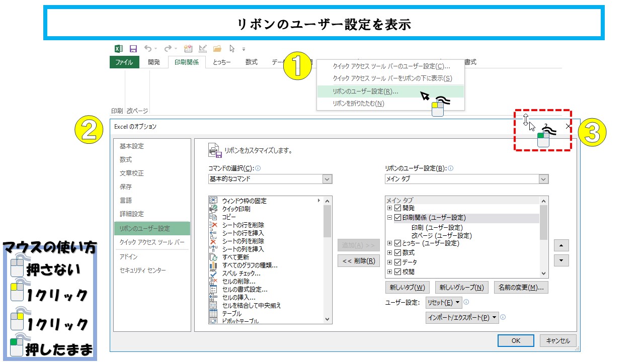The height and width of the screenshot is (362, 644).
Task: Switch to the 開発 ribbon tab
Action: [x=154, y=62]
